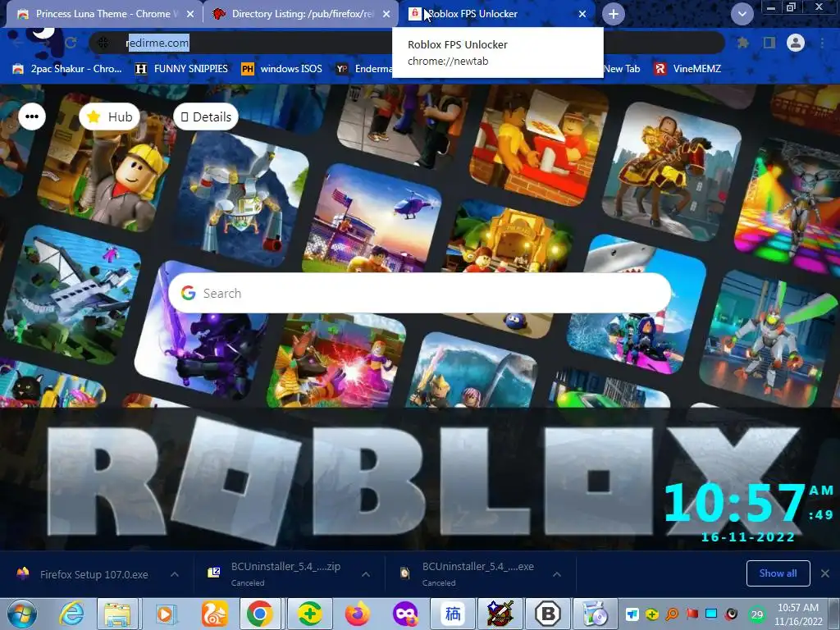The height and width of the screenshot is (630, 840).
Task: Close the Roblox FPS Unlocker tab
Action: [582, 15]
